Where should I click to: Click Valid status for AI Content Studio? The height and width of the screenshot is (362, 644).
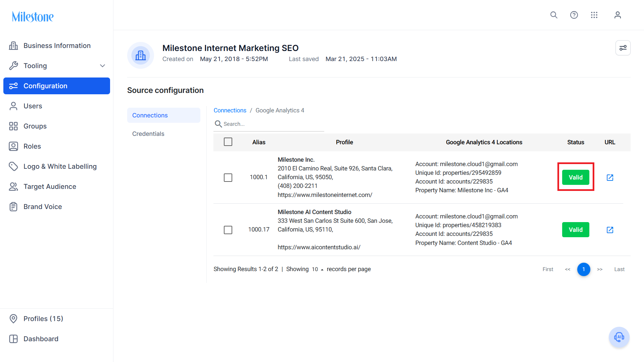click(x=576, y=230)
